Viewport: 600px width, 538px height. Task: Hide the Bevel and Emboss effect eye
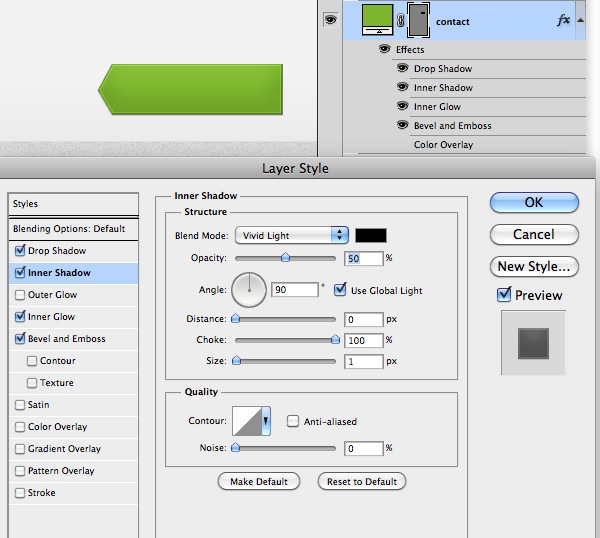402,125
